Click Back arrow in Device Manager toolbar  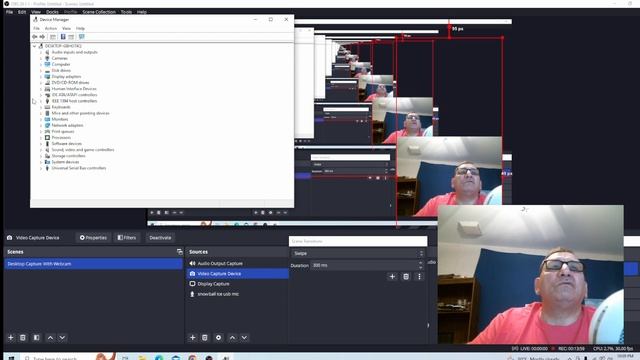tap(35, 37)
